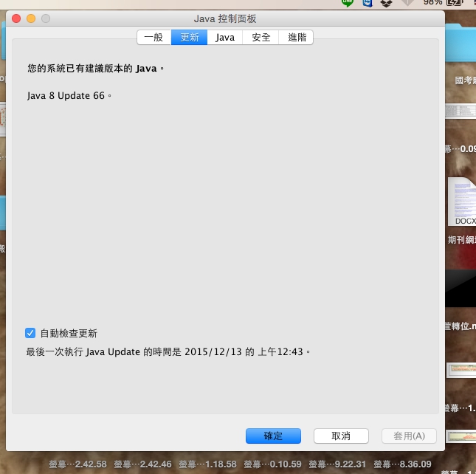476x474 pixels.
Task: Click the 套用(A) button
Action: (x=409, y=436)
